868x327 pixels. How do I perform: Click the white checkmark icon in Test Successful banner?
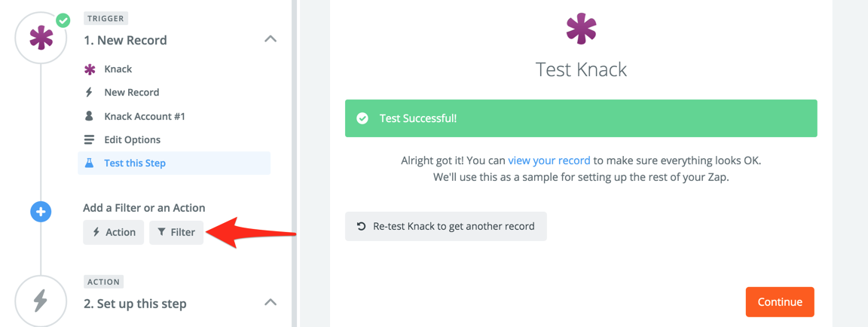[362, 118]
